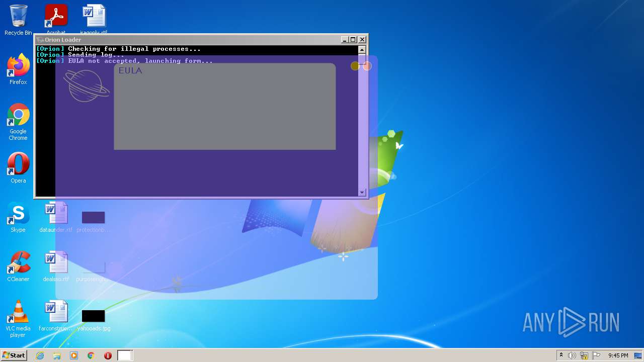Launch CCleaner from the desktop
The height and width of the screenshot is (362, 644).
18,266
